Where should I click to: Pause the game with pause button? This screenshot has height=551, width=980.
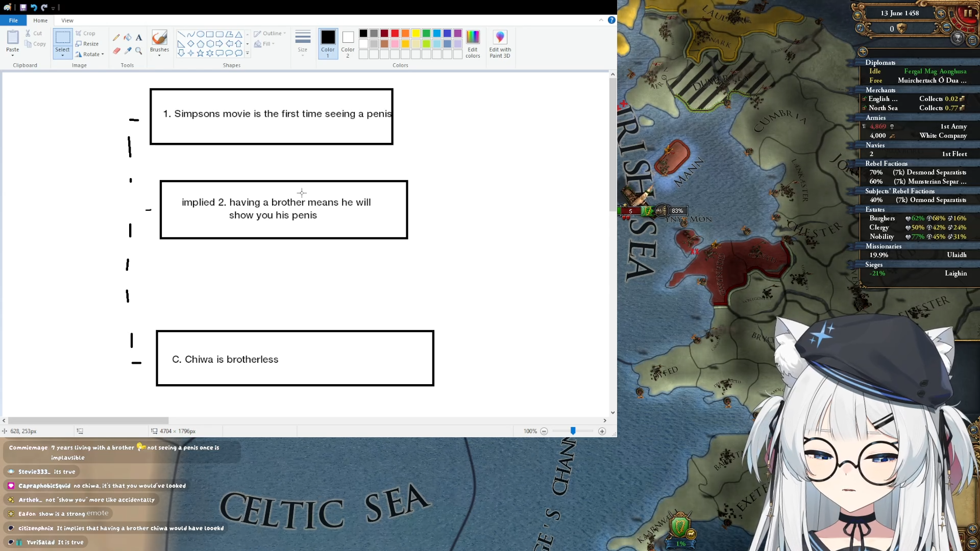point(968,14)
